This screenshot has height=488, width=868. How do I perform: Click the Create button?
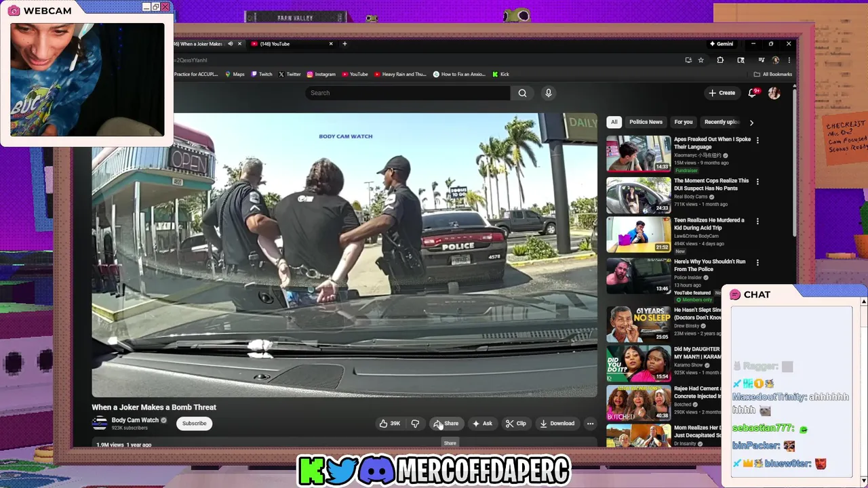722,93
